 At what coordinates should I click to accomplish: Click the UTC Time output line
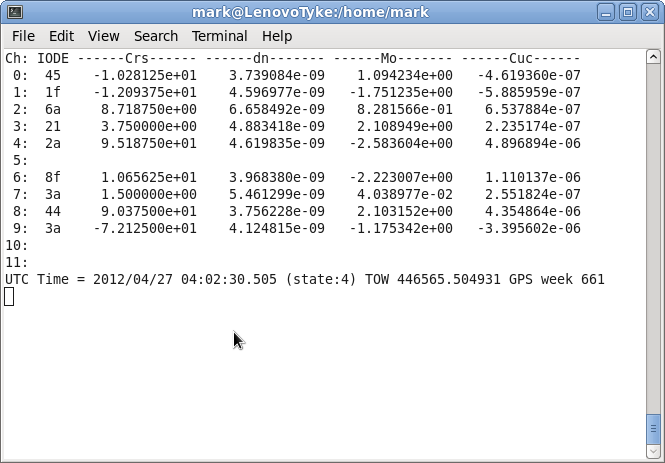pos(304,279)
